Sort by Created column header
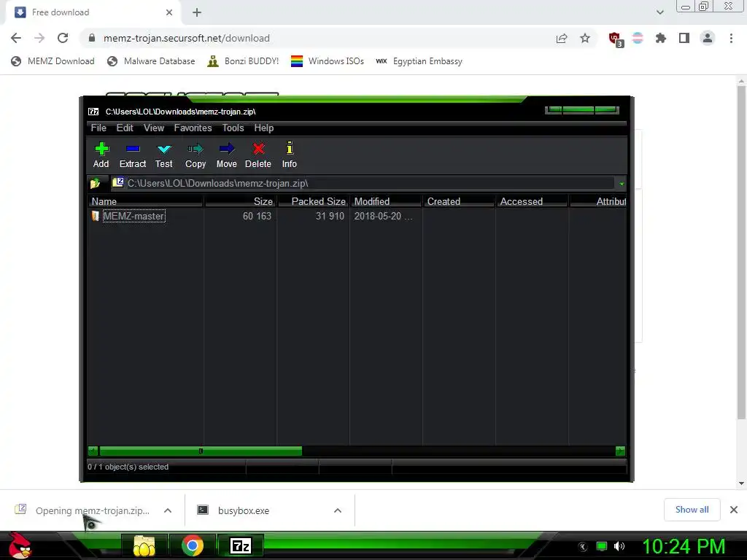The width and height of the screenshot is (747, 560). 459,201
